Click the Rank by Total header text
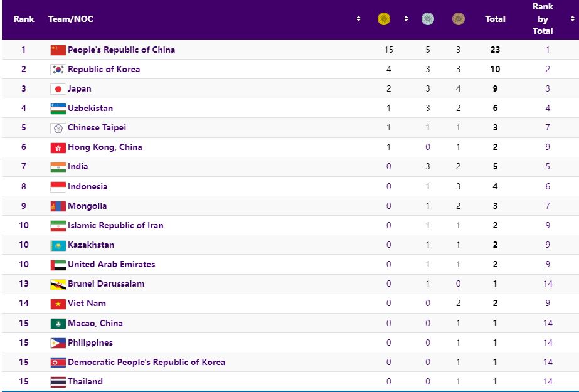Screen dimensions: 579x392 (543, 19)
